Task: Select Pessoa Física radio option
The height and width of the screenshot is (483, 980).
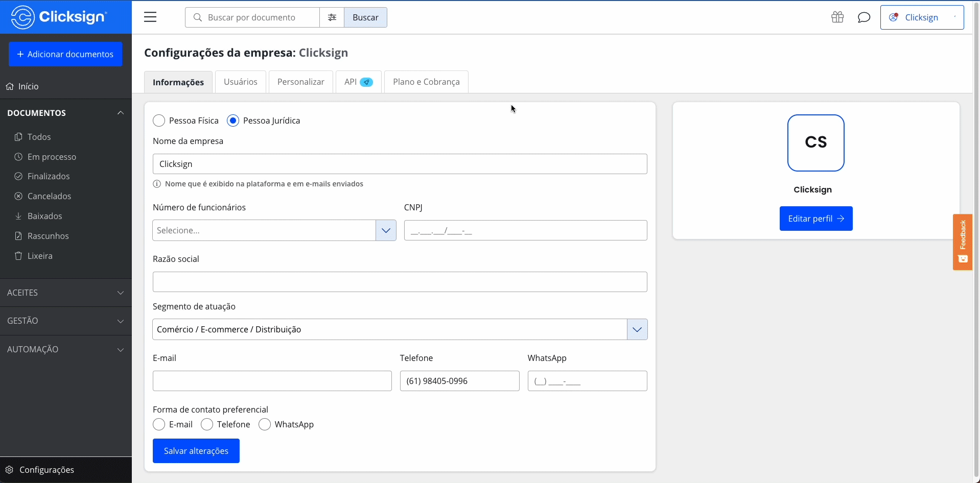Action: [159, 120]
